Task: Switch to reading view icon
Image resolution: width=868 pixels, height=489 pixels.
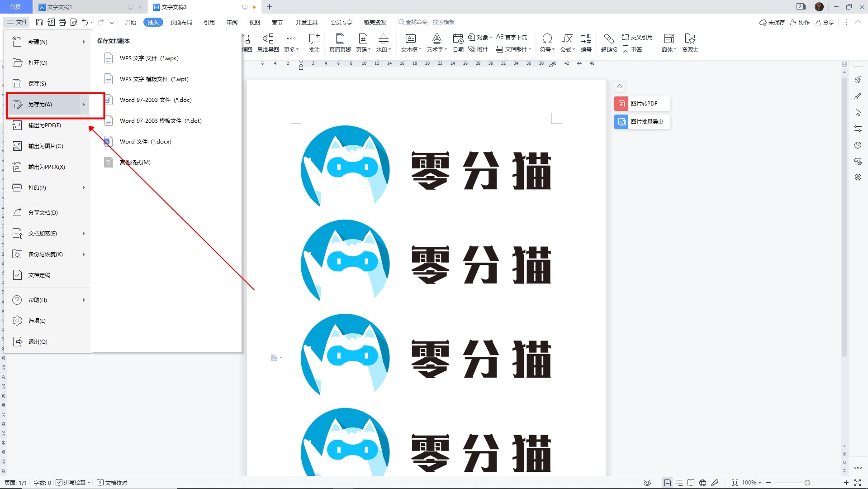Action: 691,483
